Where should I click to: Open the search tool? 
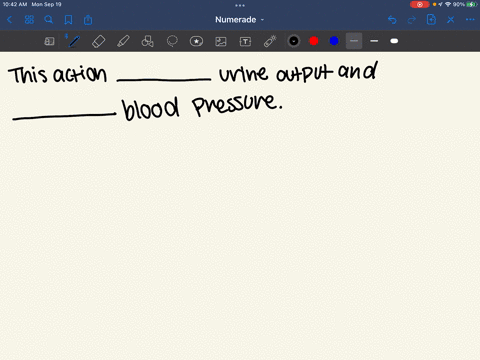click(x=49, y=20)
